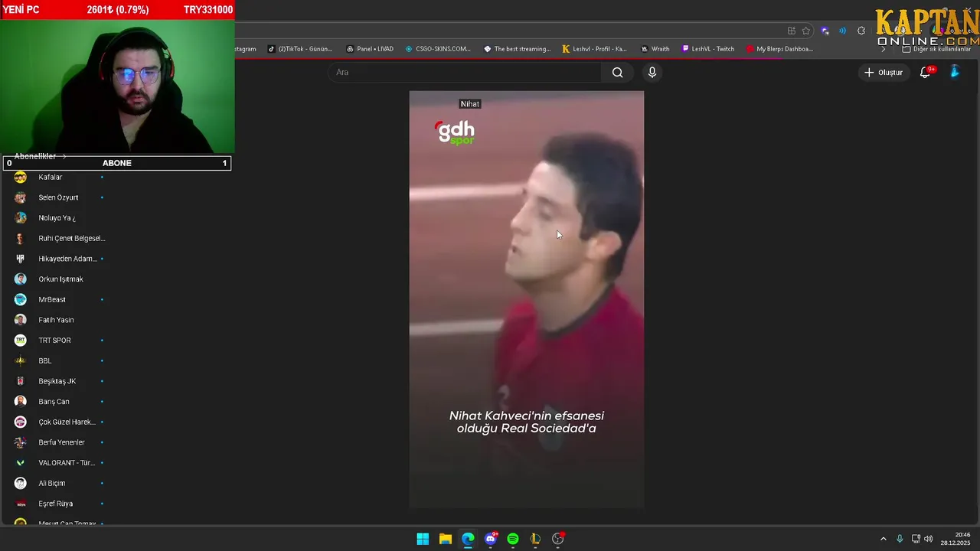Click the Nihat label on Shorts video
The height and width of the screenshot is (551, 980).
[x=470, y=104]
